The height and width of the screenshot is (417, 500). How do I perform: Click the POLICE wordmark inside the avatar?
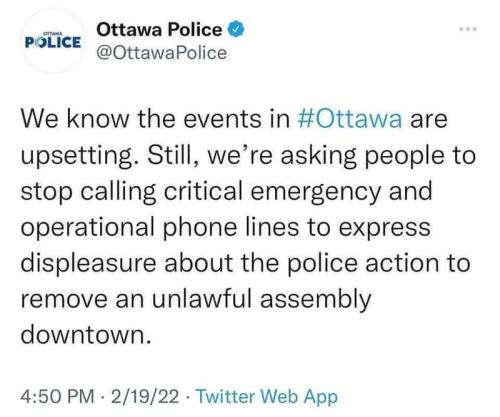coord(53,43)
